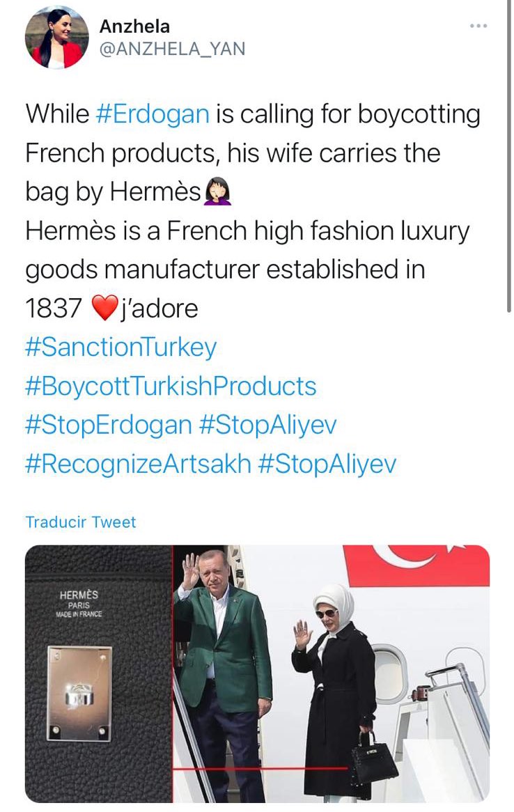Open the #StopErdogan hashtag
Screen dimensions: 514x812
click(108, 425)
